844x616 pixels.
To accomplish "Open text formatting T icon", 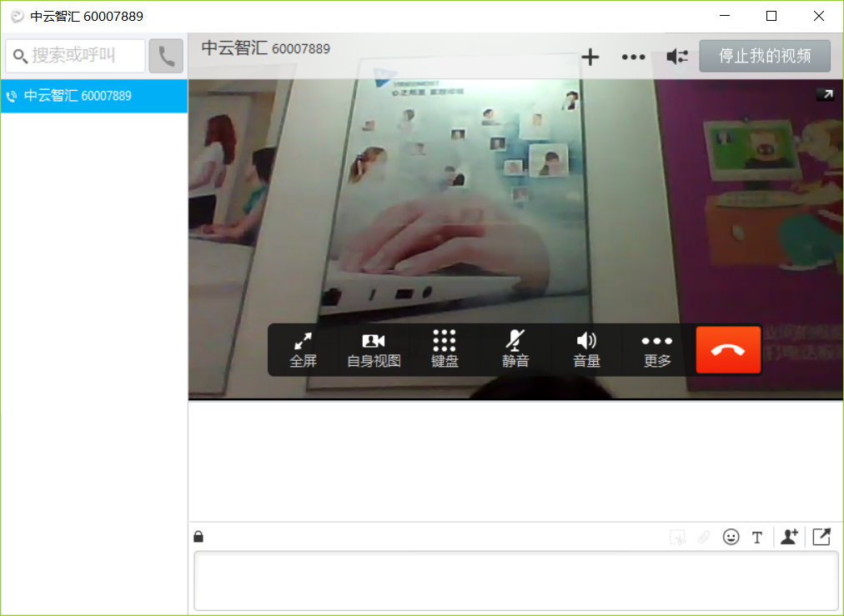I will (x=757, y=538).
